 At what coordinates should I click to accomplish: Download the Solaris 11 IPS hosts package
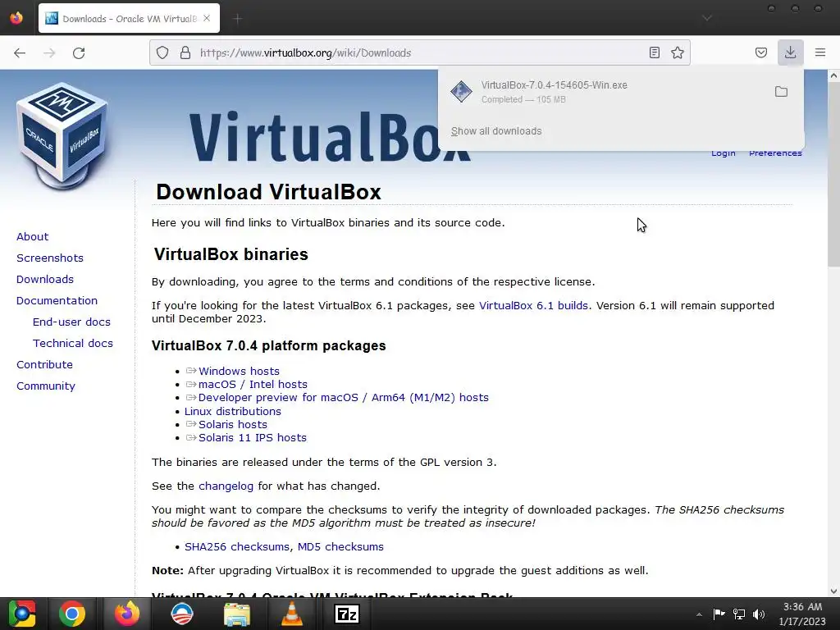tap(253, 438)
